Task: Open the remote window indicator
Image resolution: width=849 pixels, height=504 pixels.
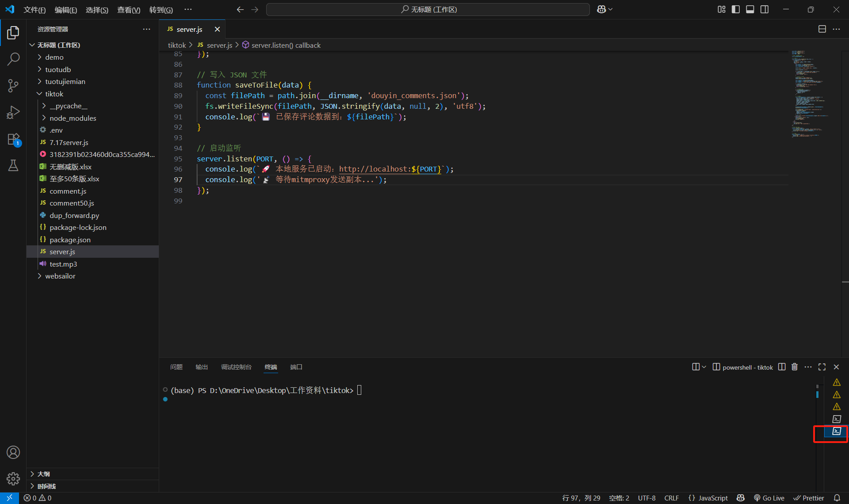Action: click(9, 498)
